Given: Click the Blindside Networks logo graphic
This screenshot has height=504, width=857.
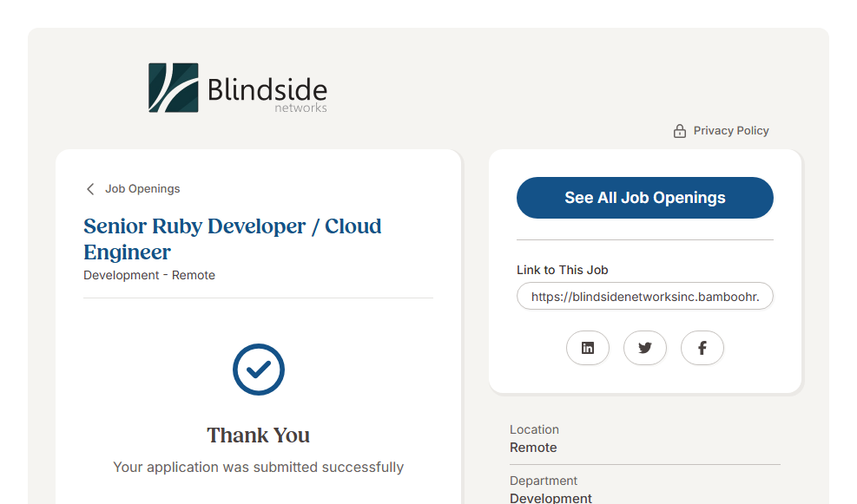Looking at the screenshot, I should 173,88.
